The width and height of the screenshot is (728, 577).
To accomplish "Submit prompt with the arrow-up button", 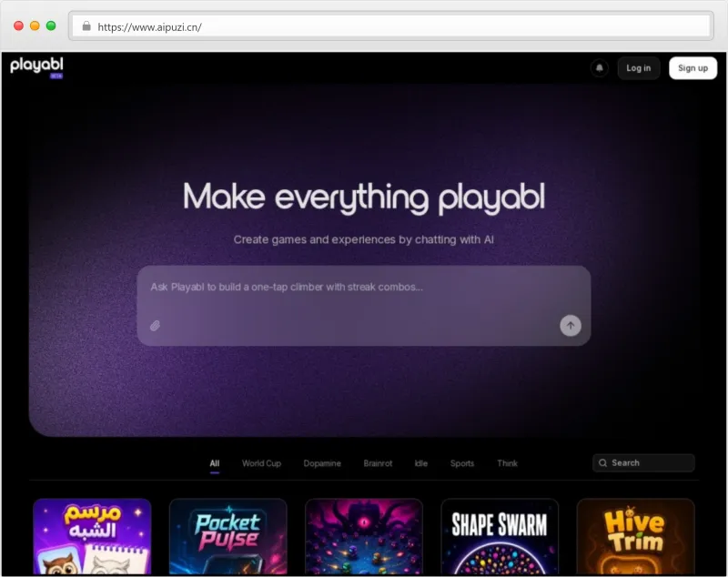I will point(571,326).
